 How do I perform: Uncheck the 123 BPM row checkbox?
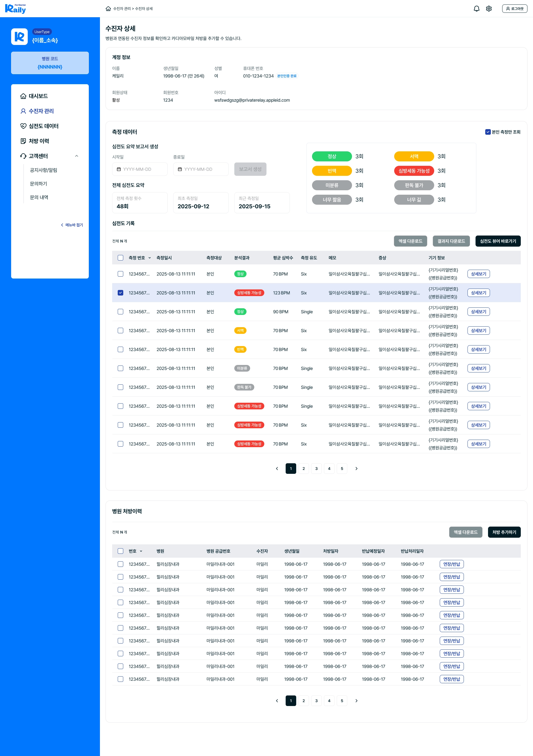[120, 293]
